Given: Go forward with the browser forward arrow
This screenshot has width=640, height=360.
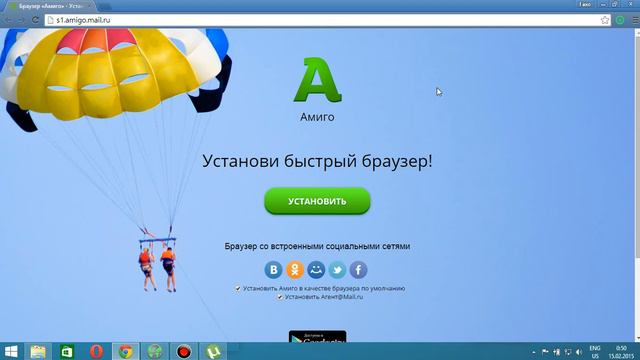Looking at the screenshot, I should pos(21,20).
